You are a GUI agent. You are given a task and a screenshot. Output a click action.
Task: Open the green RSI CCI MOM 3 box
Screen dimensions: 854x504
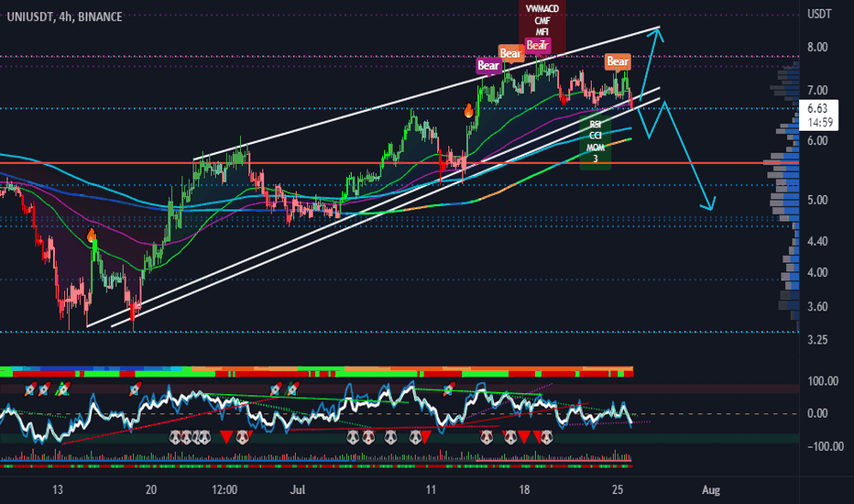(596, 141)
